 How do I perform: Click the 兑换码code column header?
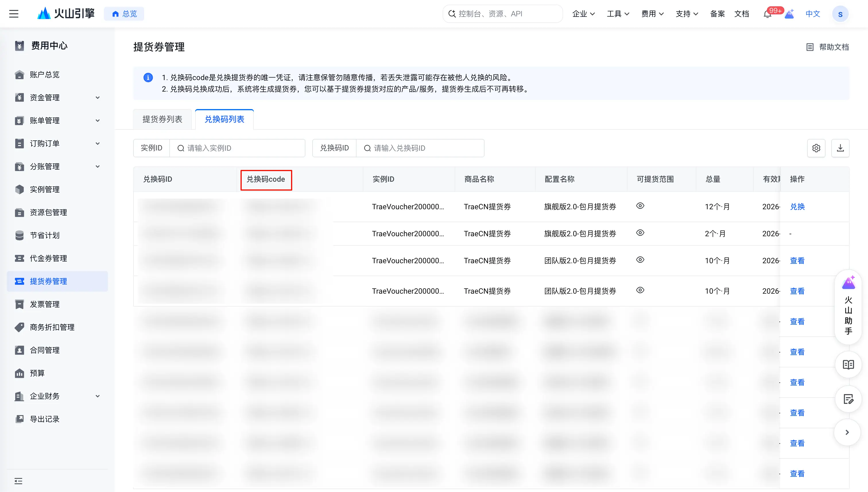click(266, 179)
